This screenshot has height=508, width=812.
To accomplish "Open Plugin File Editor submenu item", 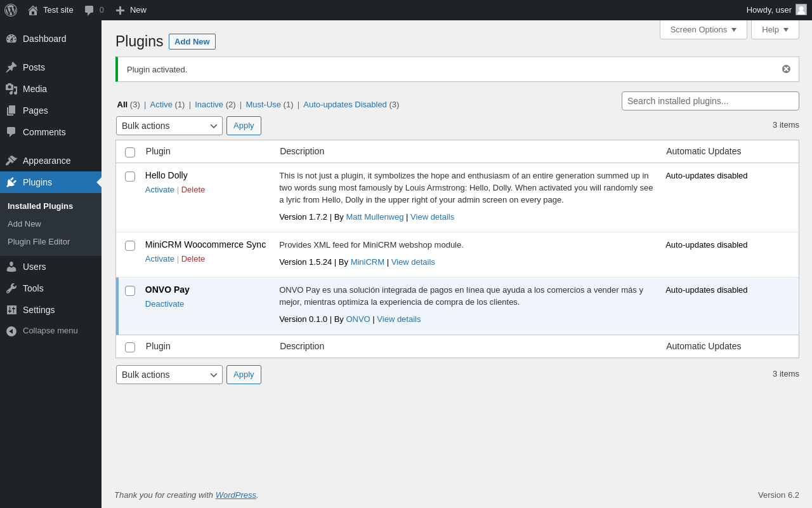I will 39,242.
